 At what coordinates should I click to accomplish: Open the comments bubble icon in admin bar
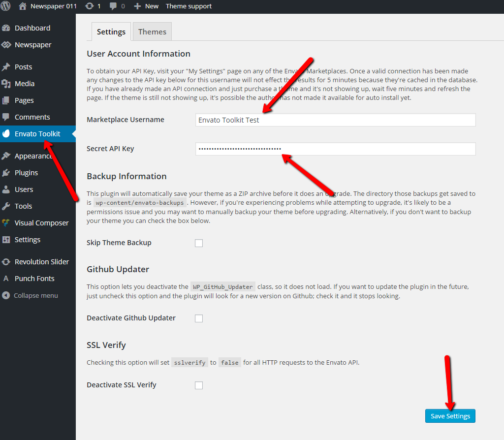113,6
